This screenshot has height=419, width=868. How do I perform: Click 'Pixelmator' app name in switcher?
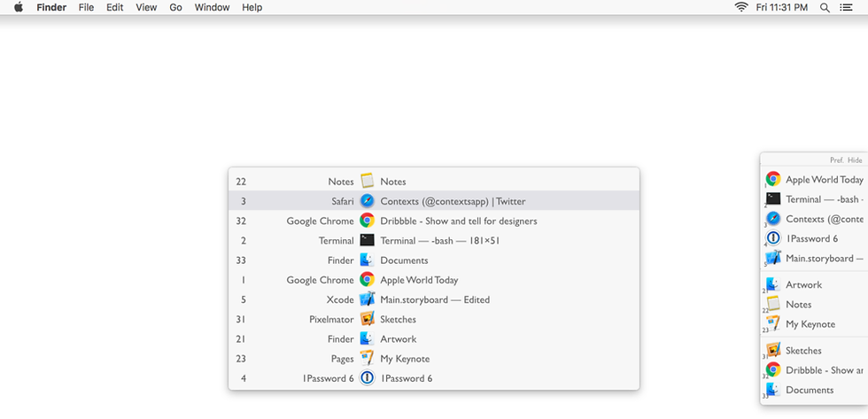tap(331, 320)
